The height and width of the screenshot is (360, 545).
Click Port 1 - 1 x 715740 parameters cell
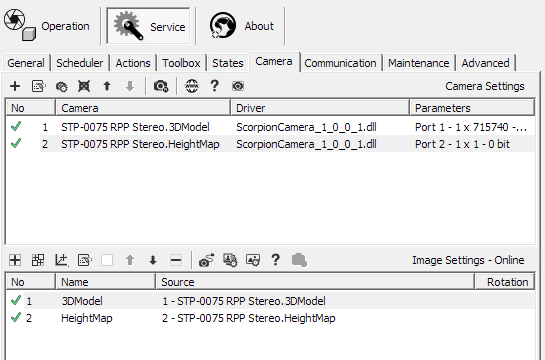(471, 127)
